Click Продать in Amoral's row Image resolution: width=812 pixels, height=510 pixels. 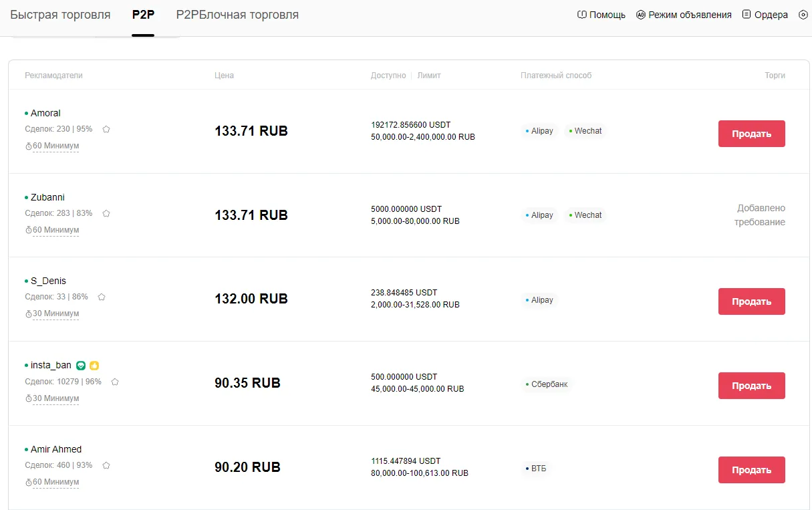pyautogui.click(x=751, y=133)
